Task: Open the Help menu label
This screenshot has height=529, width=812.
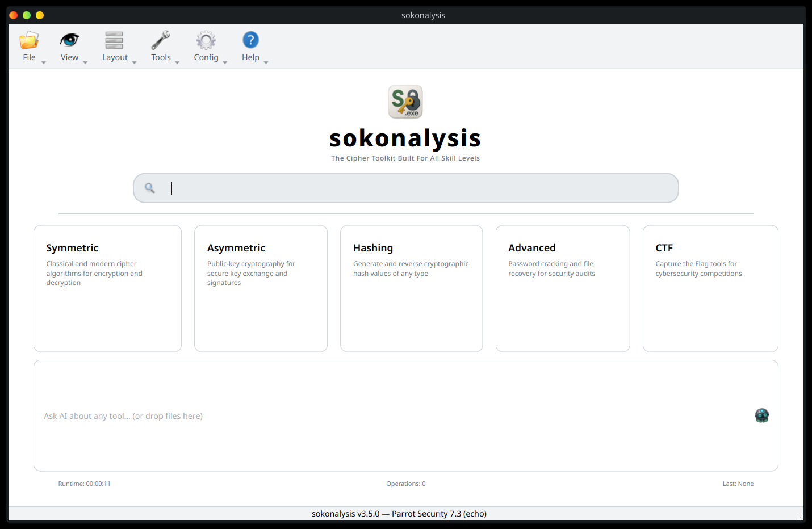Action: click(x=250, y=57)
